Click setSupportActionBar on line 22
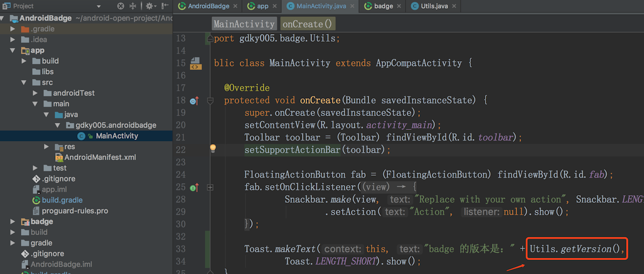The image size is (644, 274). pyautogui.click(x=292, y=150)
